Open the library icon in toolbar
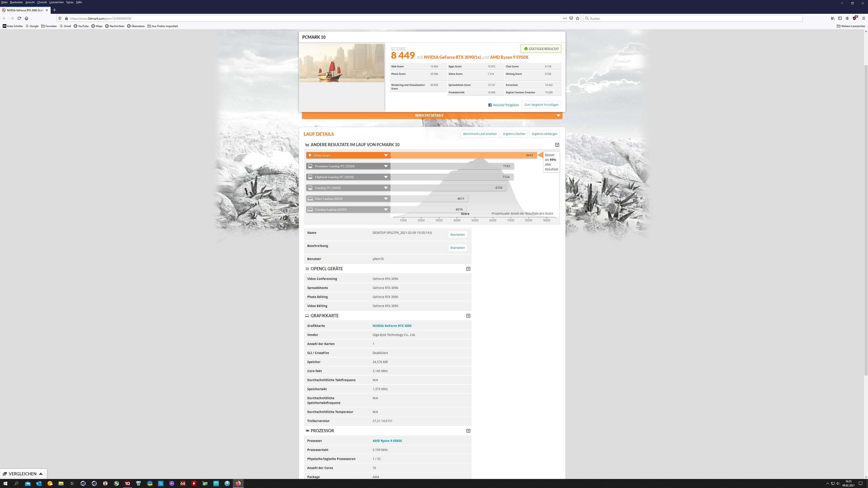The image size is (868, 488). coord(833,18)
